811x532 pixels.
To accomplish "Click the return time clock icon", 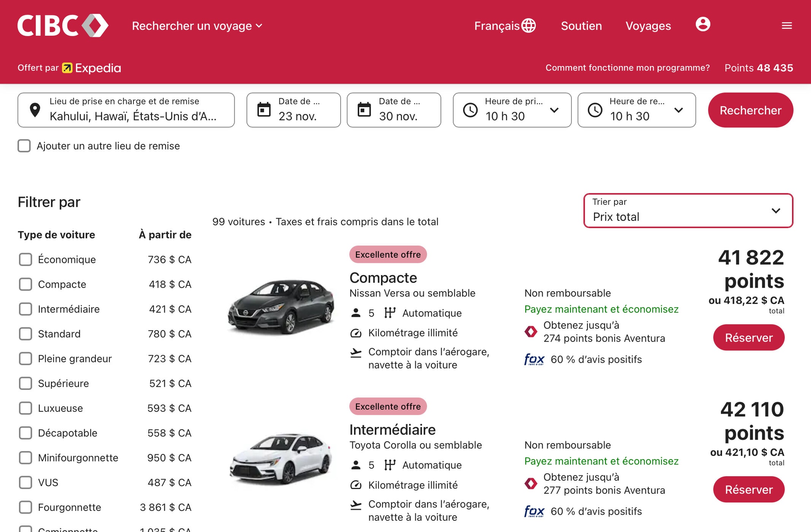I will 595,110.
